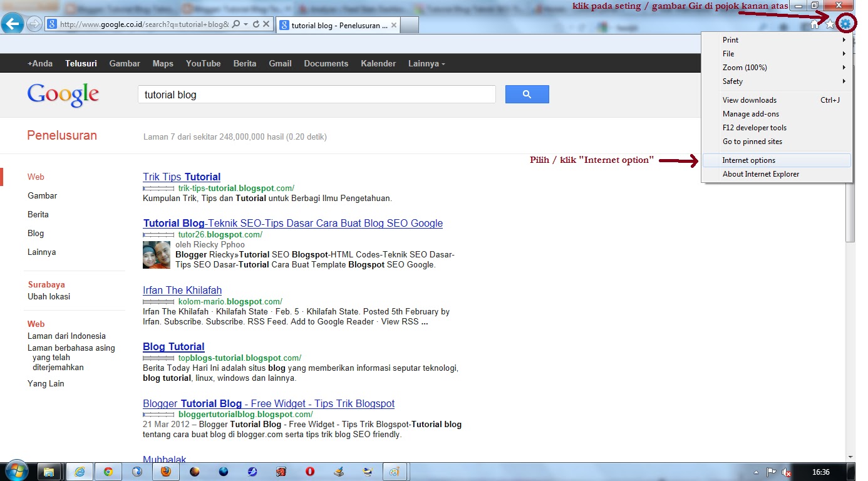The height and width of the screenshot is (481, 868).
Task: Open the Safety submenu
Action: (x=777, y=81)
